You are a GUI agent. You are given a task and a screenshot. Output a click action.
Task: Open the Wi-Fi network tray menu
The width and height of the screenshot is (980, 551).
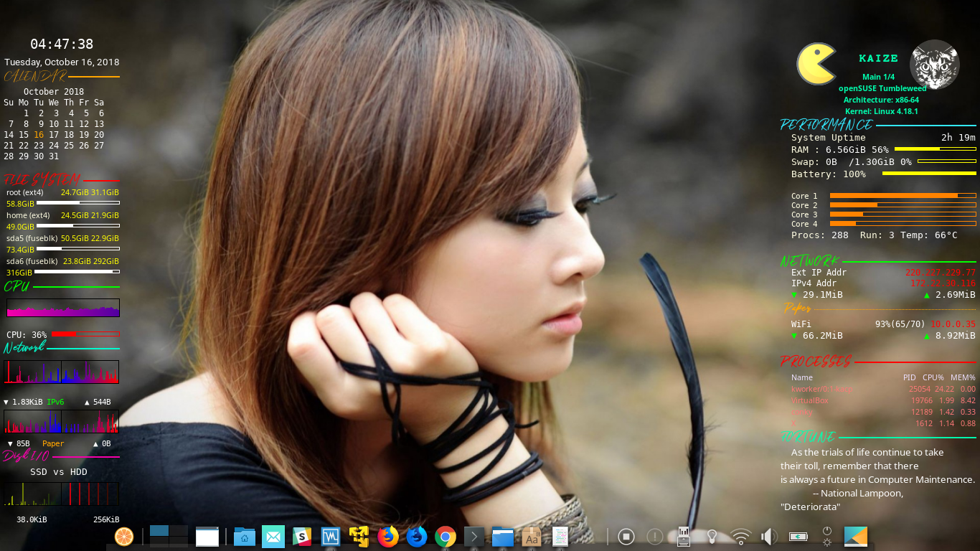[x=741, y=537]
